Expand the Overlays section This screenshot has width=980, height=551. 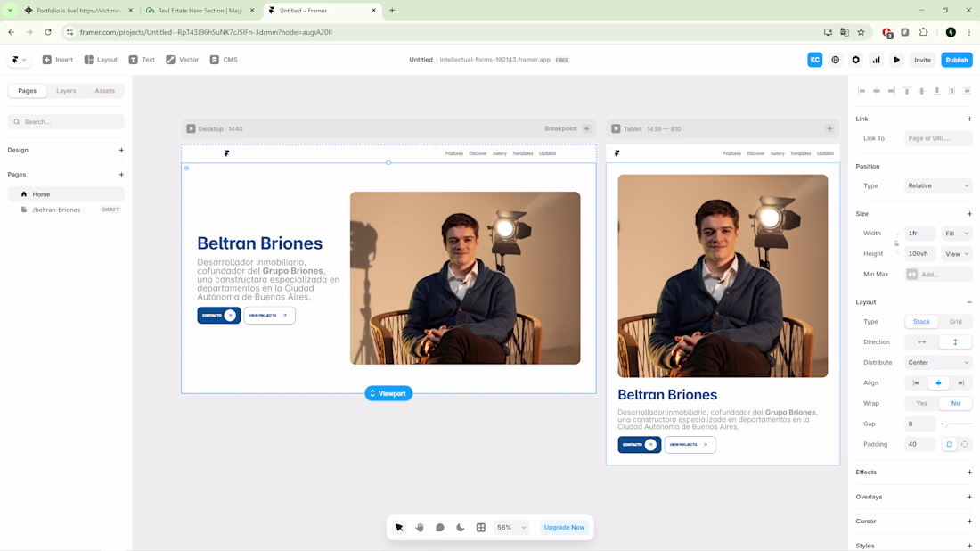969,497
